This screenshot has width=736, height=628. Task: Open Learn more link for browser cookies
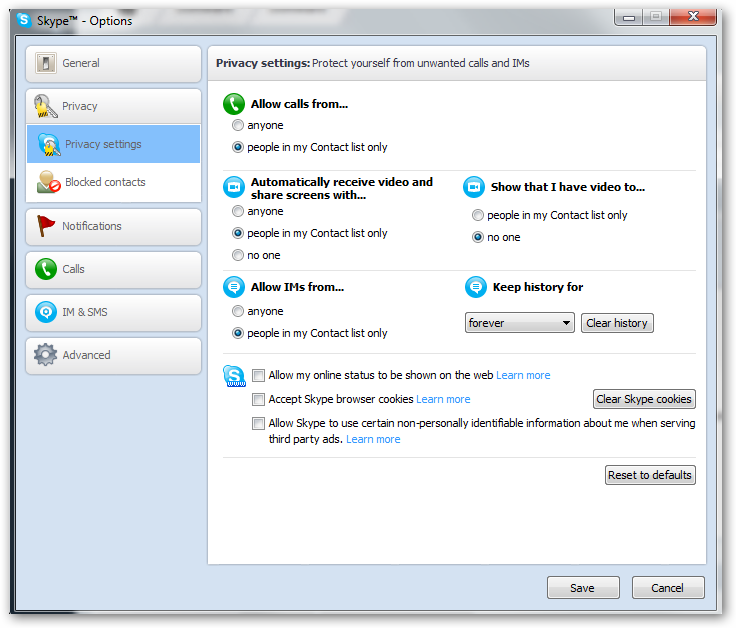click(x=443, y=399)
